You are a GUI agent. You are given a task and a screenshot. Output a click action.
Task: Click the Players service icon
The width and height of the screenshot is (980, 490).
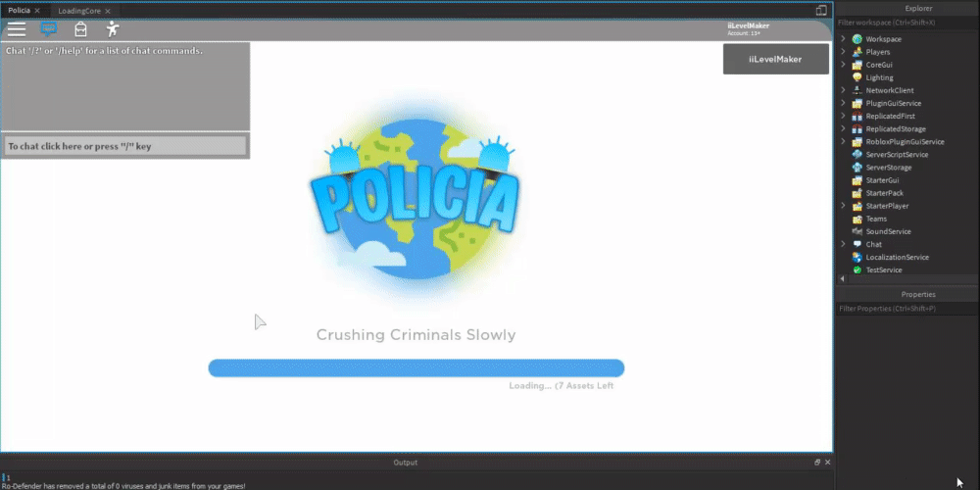click(857, 52)
